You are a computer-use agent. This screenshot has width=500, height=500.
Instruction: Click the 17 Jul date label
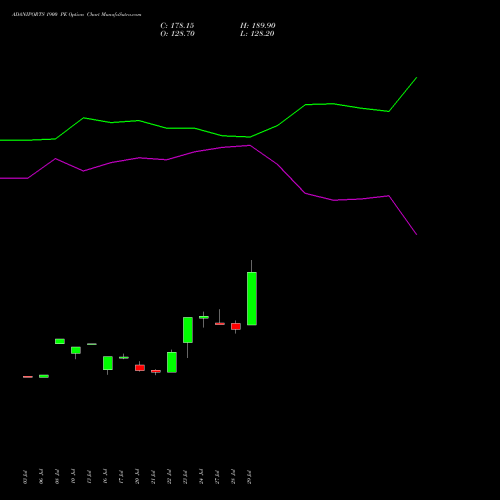tap(121, 477)
